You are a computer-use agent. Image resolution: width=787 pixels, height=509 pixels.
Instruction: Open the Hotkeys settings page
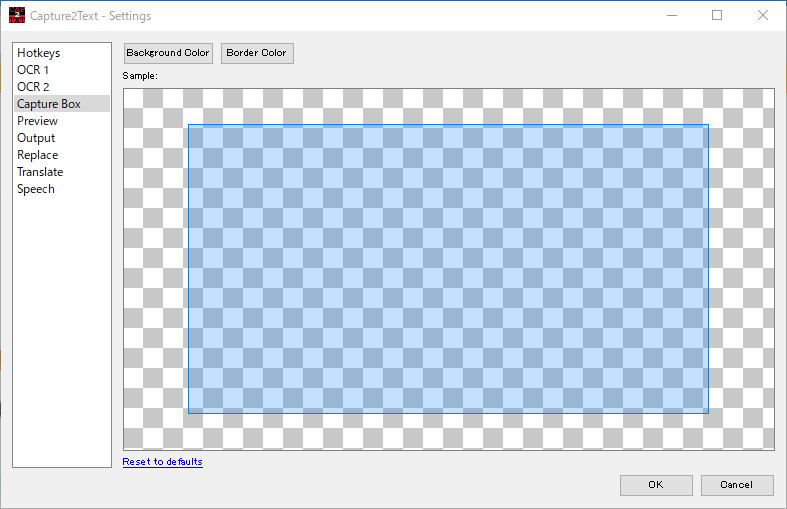click(38, 53)
